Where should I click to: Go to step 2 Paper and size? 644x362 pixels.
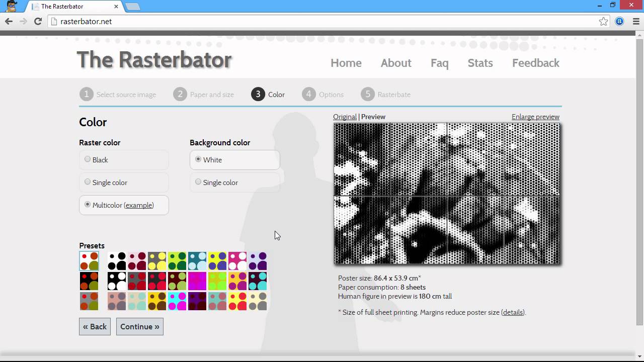tap(204, 94)
